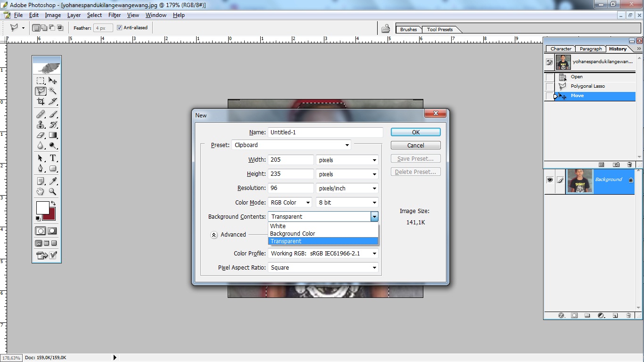Create new snapshot in History panel

pyautogui.click(x=616, y=165)
